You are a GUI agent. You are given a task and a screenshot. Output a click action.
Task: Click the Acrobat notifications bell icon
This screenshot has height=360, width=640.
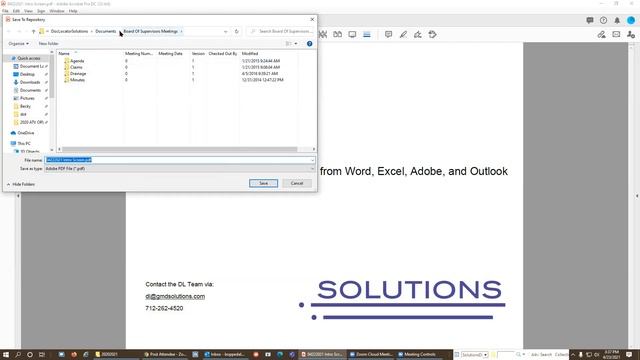coord(617,20)
